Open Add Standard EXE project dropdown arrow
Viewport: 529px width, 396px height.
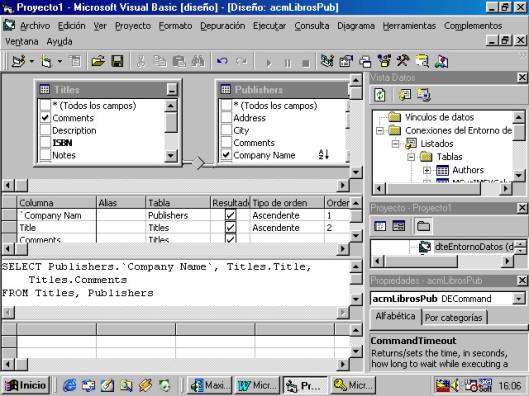click(x=32, y=61)
